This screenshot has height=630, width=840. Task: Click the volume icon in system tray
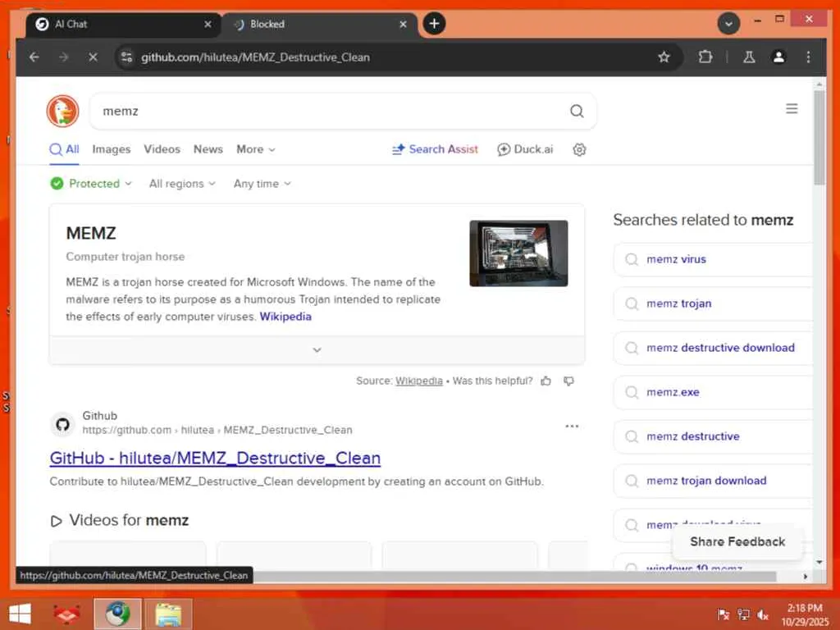(x=762, y=614)
